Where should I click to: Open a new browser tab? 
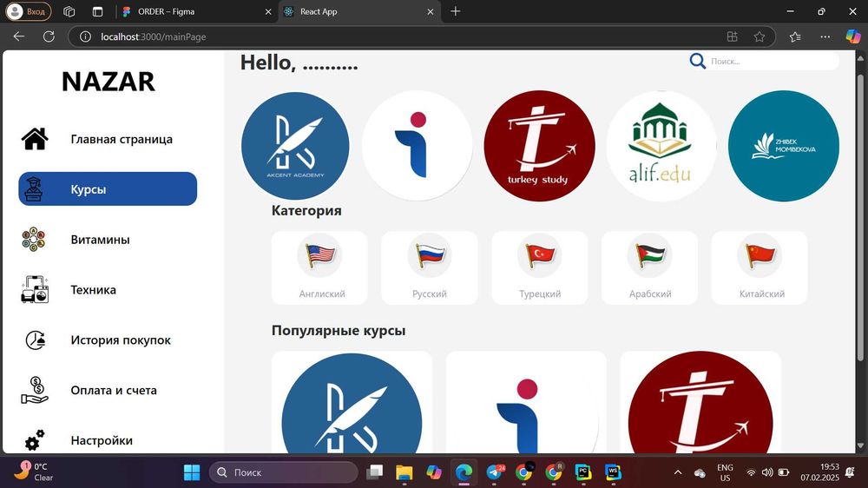(x=455, y=11)
